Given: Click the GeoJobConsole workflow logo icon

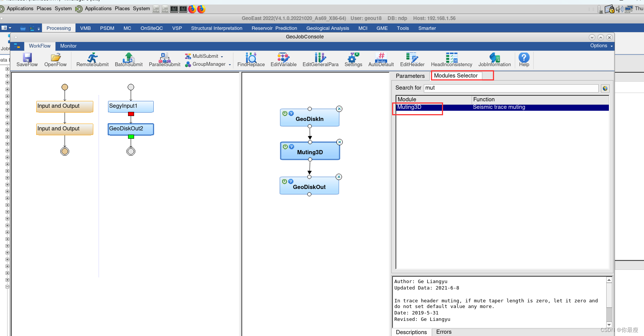Looking at the screenshot, I should coord(17,46).
